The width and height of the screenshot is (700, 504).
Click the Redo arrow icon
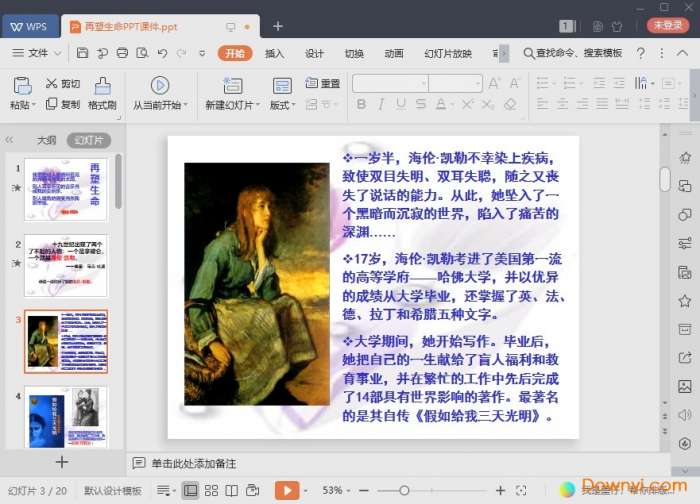(181, 53)
